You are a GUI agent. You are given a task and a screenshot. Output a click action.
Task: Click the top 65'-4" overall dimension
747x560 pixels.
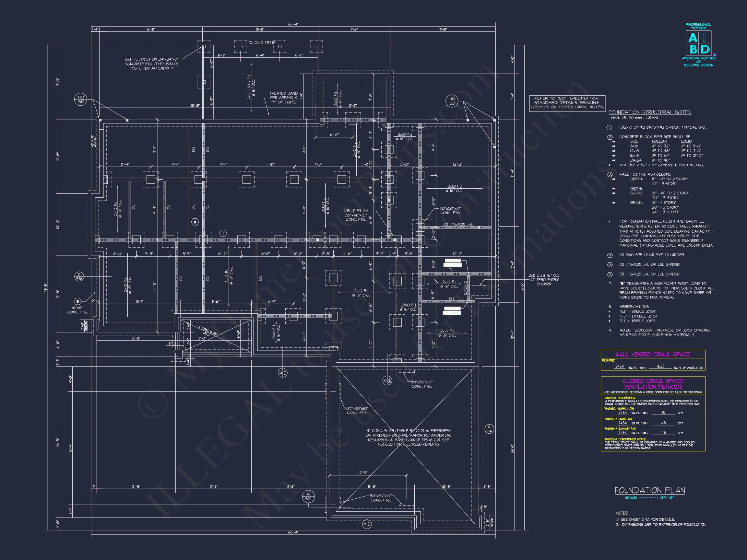click(x=293, y=24)
